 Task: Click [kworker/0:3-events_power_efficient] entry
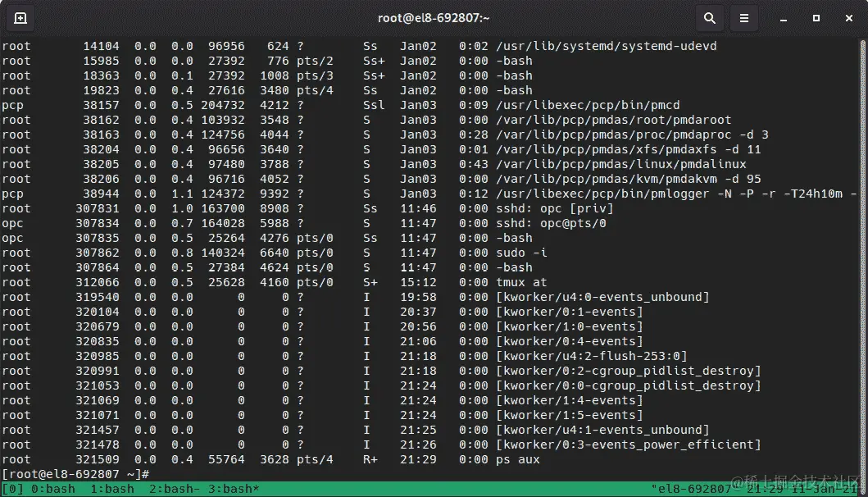tap(629, 445)
